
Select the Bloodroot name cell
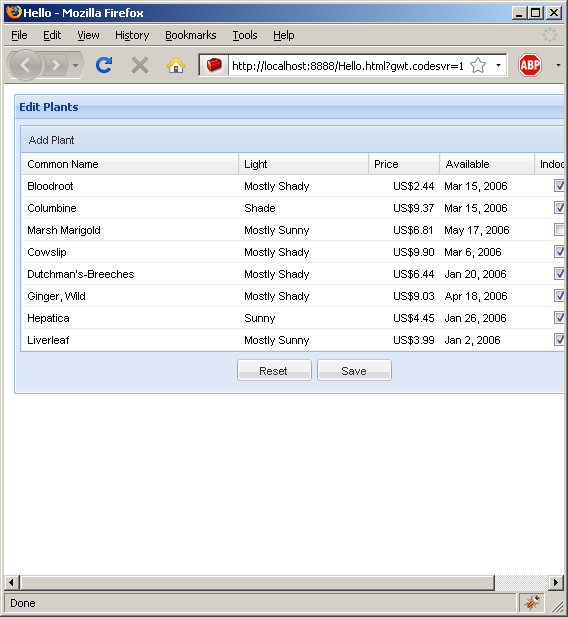130,186
